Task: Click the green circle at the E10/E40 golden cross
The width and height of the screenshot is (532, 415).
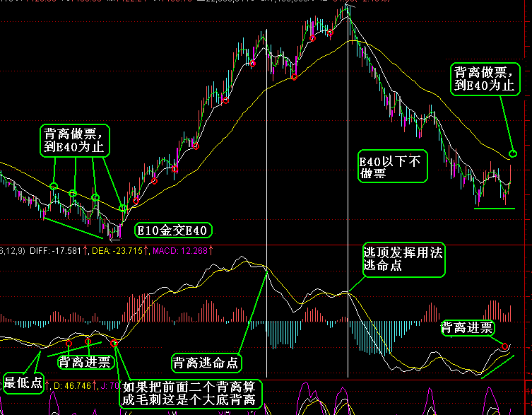Action: (x=123, y=208)
